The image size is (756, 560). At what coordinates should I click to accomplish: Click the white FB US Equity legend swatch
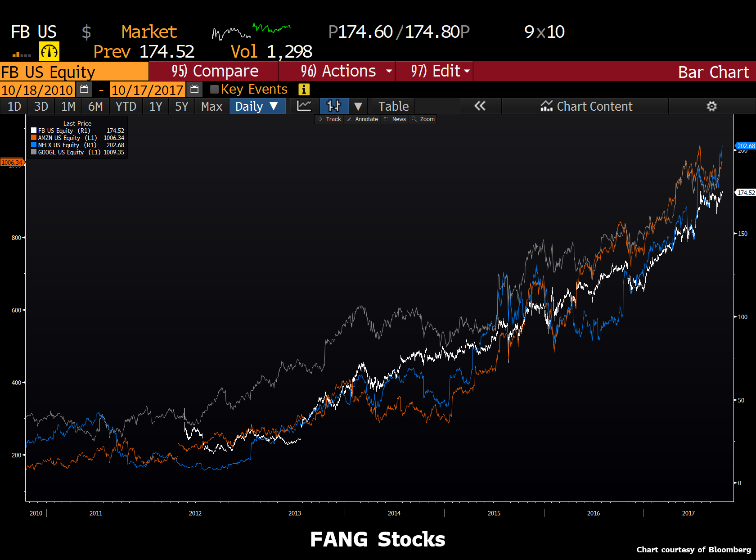coord(34,131)
